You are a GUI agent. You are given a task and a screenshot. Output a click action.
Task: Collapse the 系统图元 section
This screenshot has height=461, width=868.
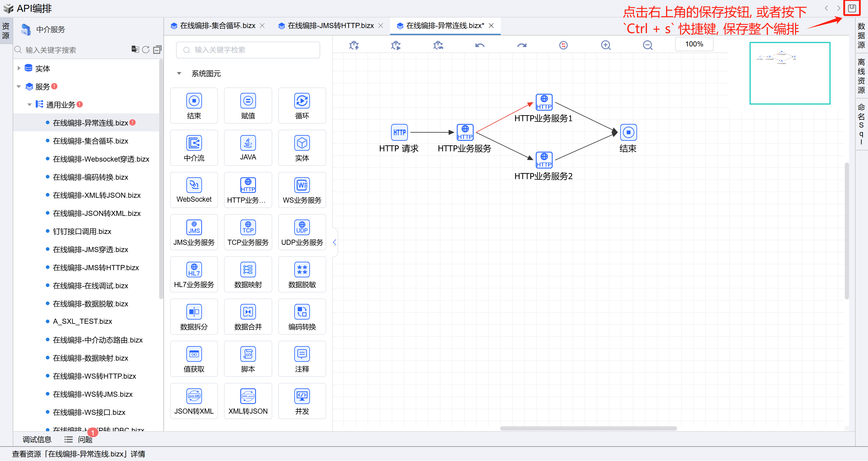pos(179,74)
